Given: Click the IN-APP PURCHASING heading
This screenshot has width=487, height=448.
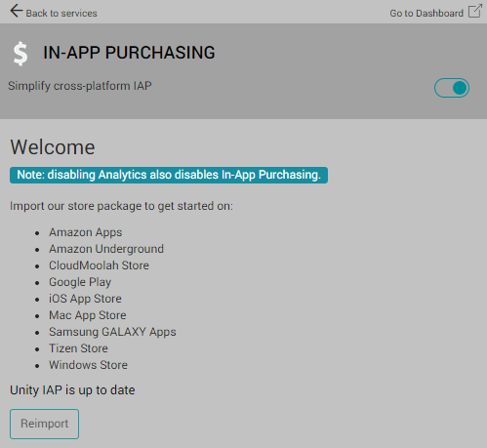Looking at the screenshot, I should (129, 53).
